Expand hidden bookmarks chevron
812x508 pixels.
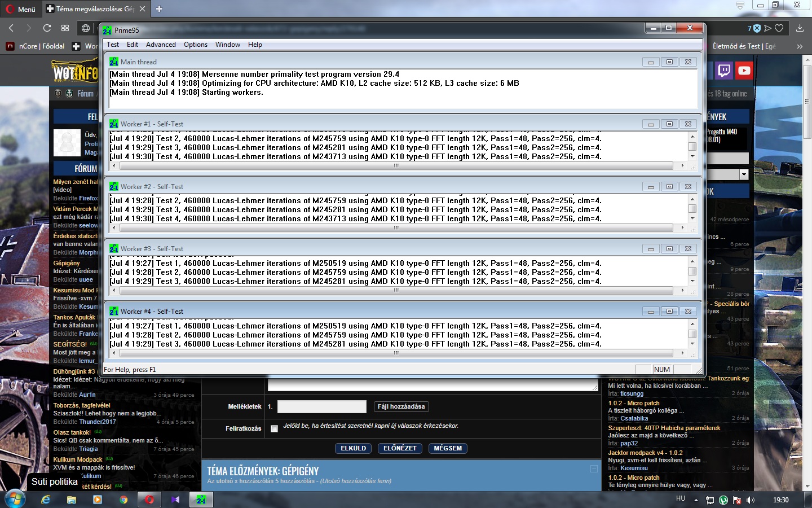point(800,46)
